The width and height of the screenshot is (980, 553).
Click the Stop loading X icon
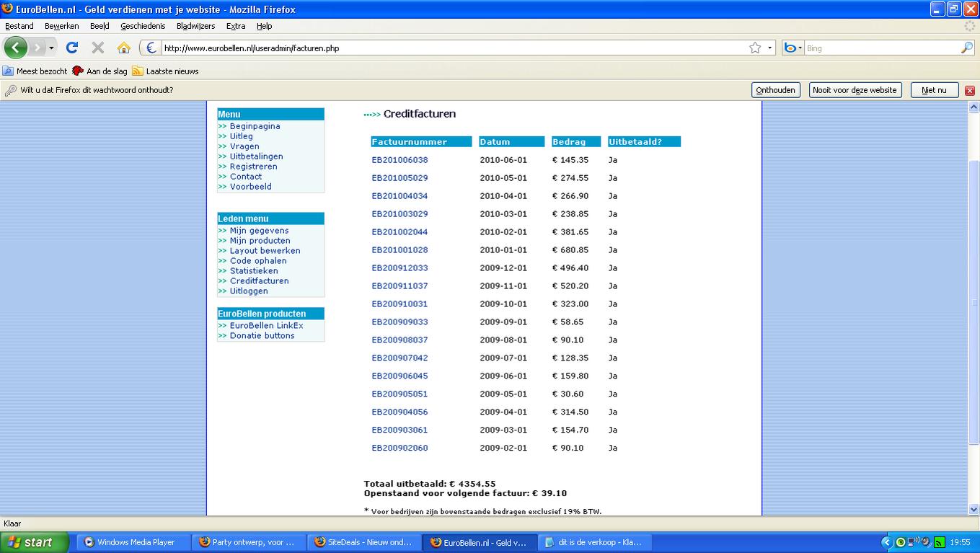pos(98,48)
